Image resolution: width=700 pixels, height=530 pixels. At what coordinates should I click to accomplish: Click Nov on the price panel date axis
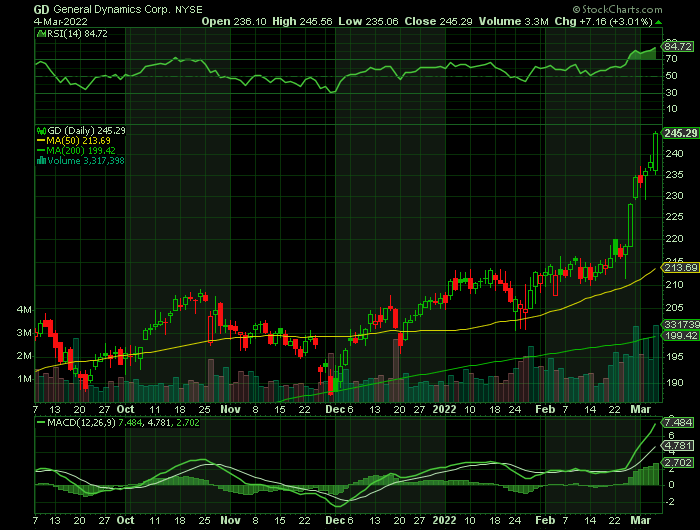tap(230, 409)
